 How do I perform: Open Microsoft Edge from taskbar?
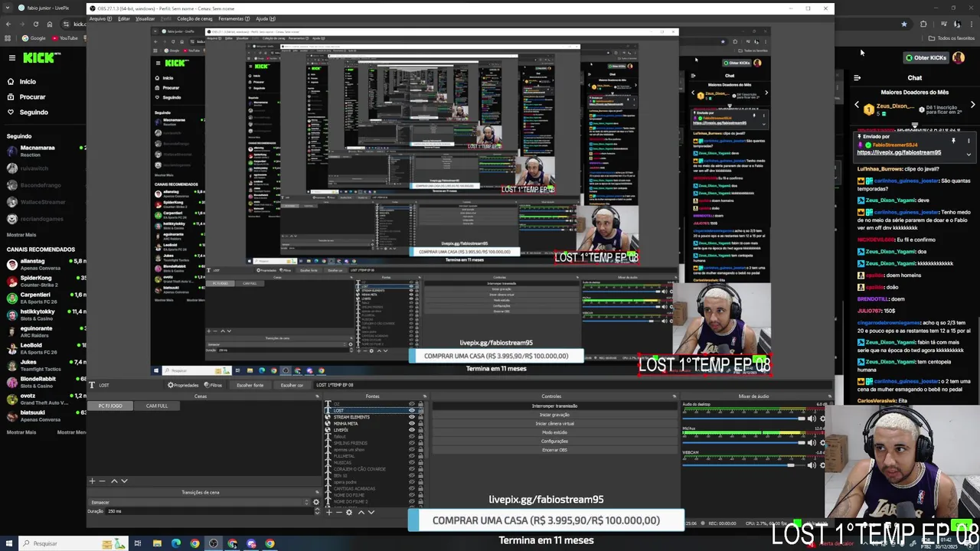176,543
